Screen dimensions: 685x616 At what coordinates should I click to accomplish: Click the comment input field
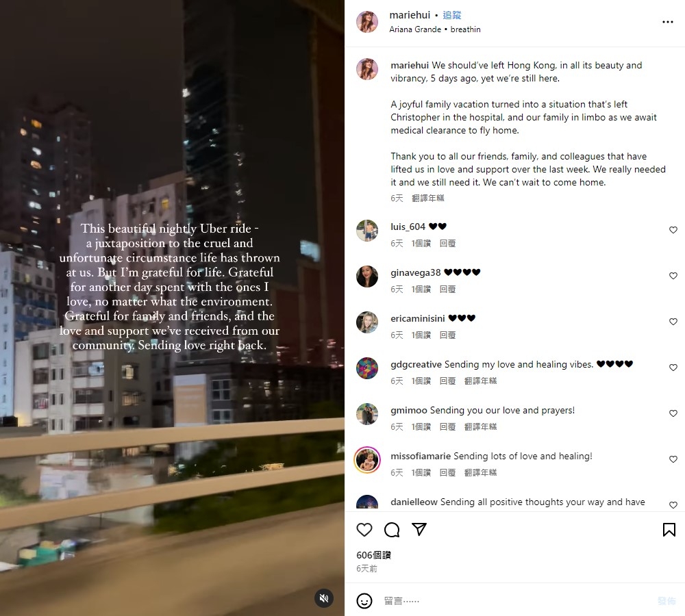[516, 601]
